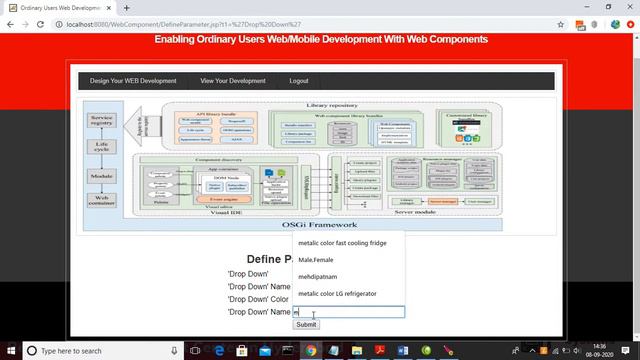Viewport: 640px width, 360px height.
Task: Click the 'Drop Down' Name text field
Action: [349, 312]
